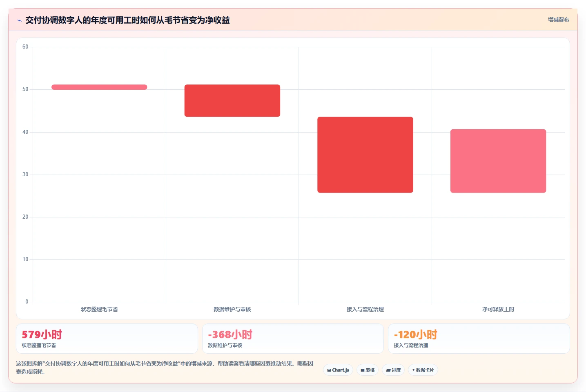Click the 数据卡片 tag
Viewport: 586px width, 392px height.
tap(423, 370)
